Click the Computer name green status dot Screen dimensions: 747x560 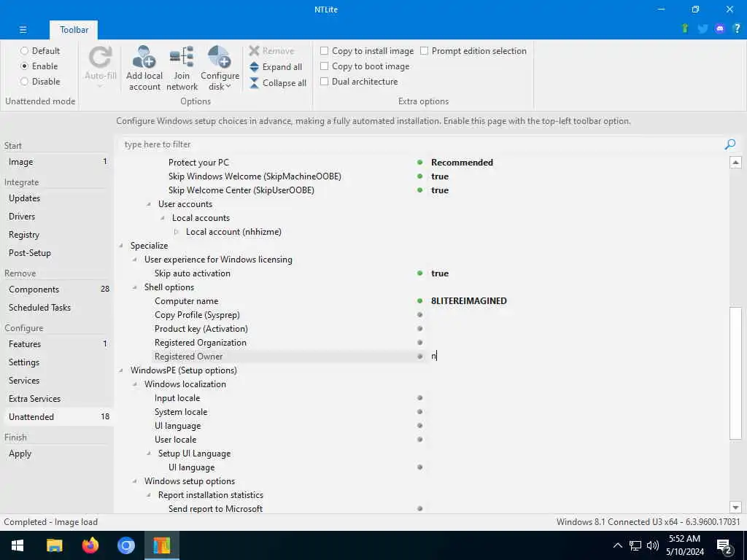click(419, 301)
